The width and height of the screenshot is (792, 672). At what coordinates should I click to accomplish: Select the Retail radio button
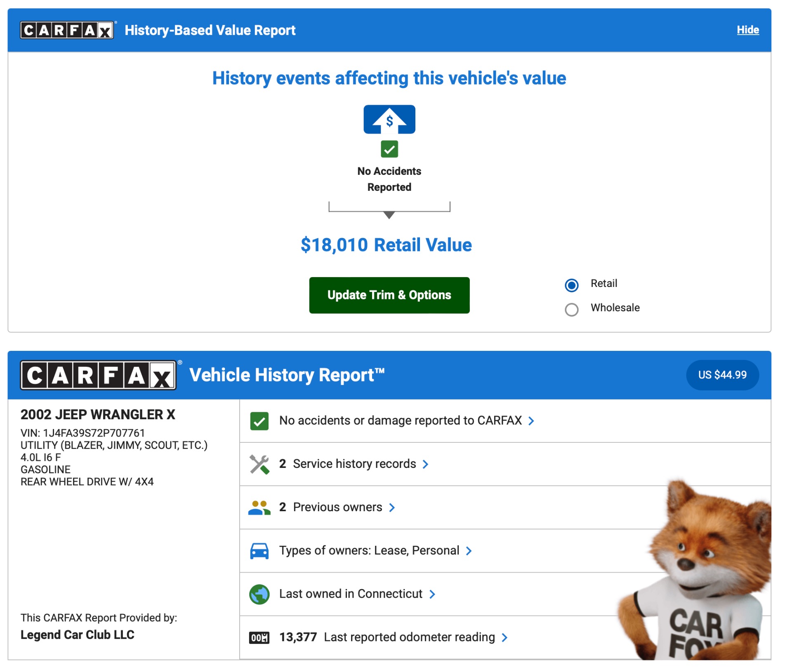pyautogui.click(x=571, y=285)
